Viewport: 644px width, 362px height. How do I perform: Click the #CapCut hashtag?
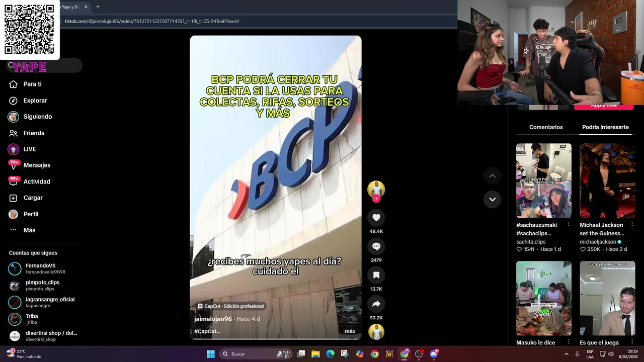[x=207, y=331]
